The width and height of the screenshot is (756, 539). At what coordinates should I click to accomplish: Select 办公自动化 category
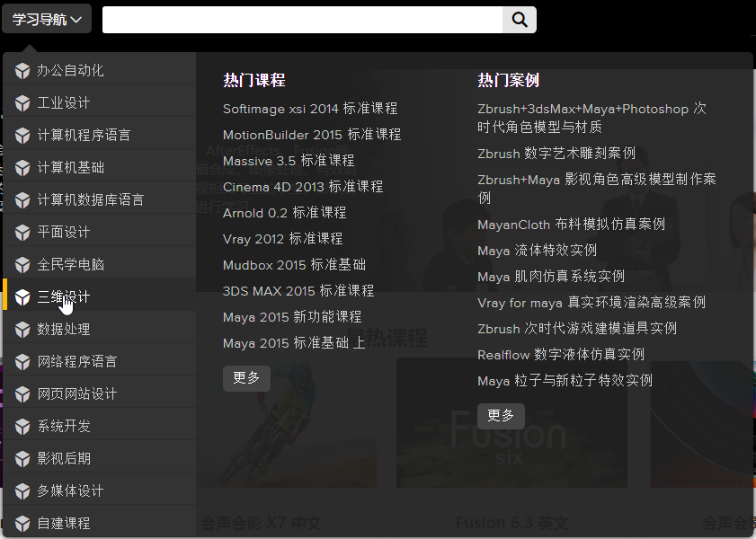(x=99, y=70)
